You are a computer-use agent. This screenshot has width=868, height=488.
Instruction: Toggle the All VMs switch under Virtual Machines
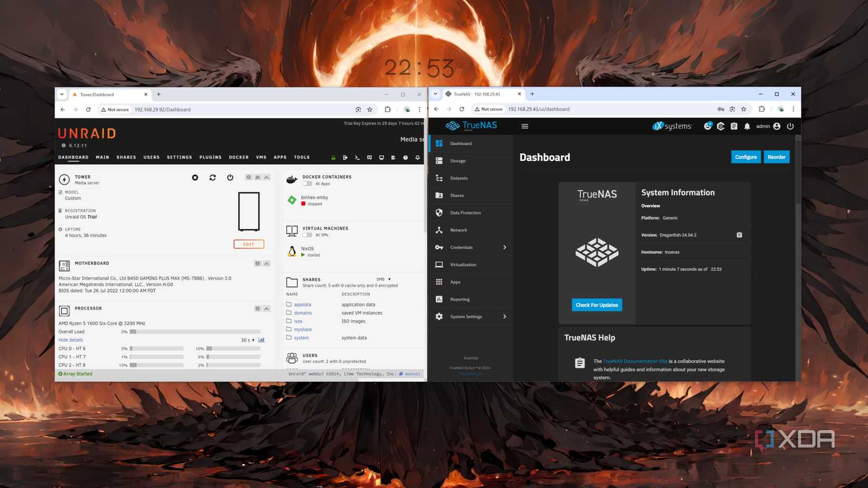[x=307, y=235]
